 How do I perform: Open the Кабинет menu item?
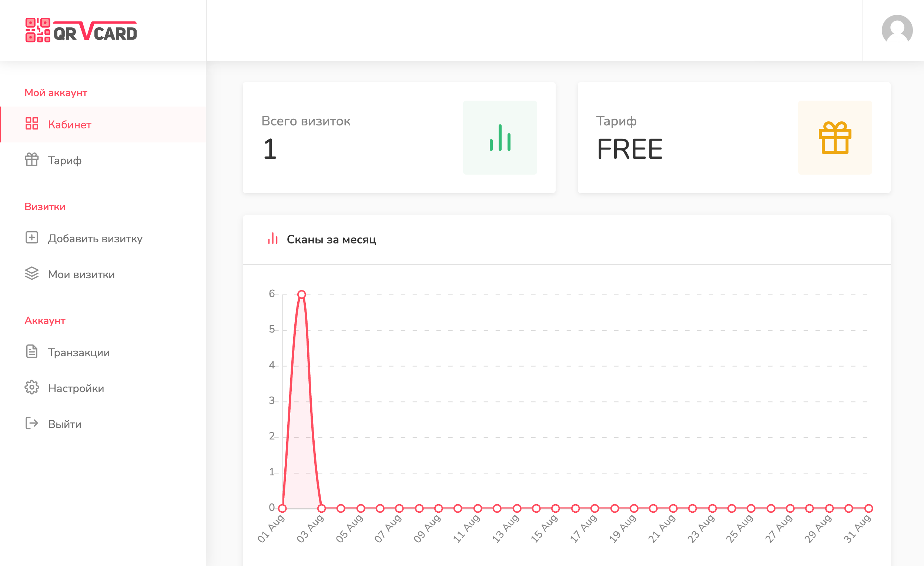tap(70, 124)
